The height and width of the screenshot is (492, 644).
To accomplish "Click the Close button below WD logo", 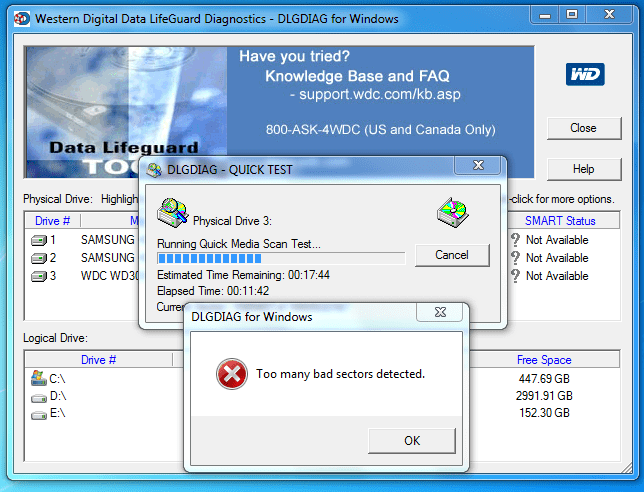I will click(584, 128).
